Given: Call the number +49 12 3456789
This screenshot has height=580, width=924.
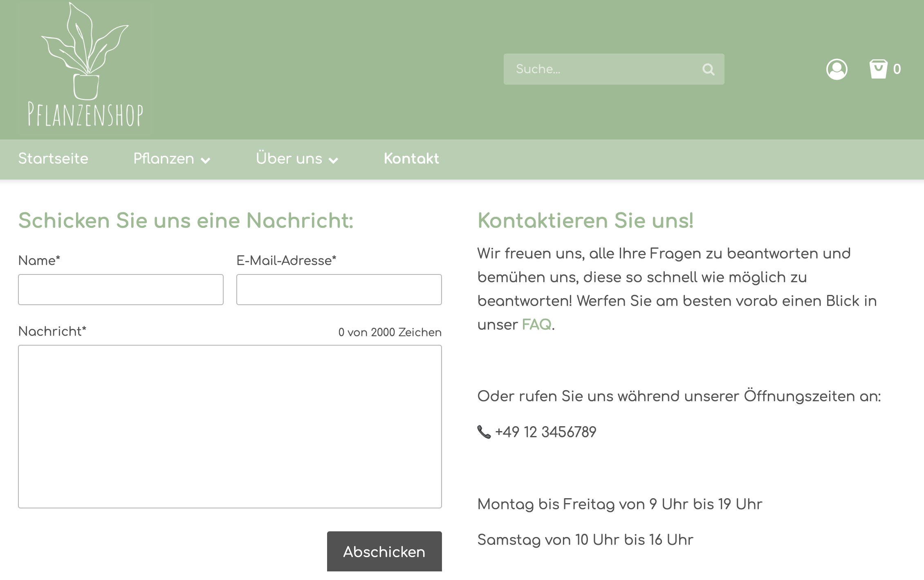Looking at the screenshot, I should coord(546,432).
